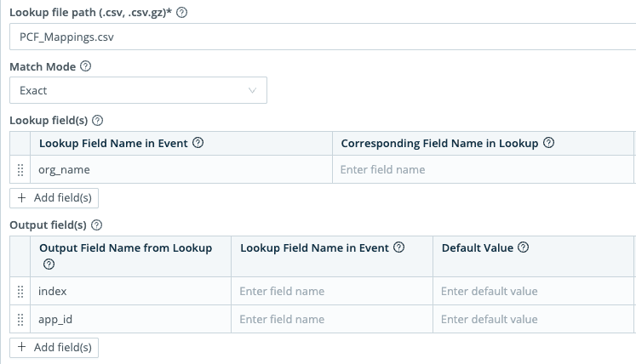Viewport: 636px width, 364px height.
Task: Click Add field(s) button under Lookup fields
Action: click(54, 197)
